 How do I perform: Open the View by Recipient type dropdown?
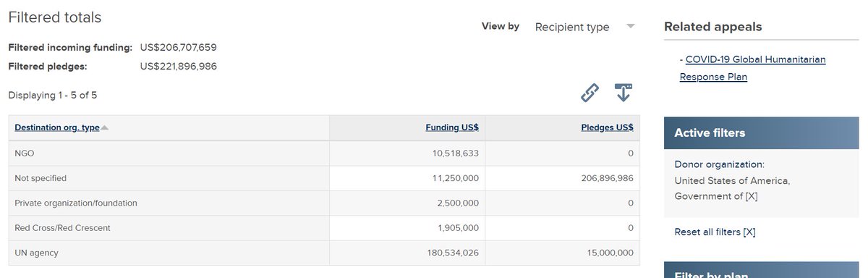click(x=584, y=27)
